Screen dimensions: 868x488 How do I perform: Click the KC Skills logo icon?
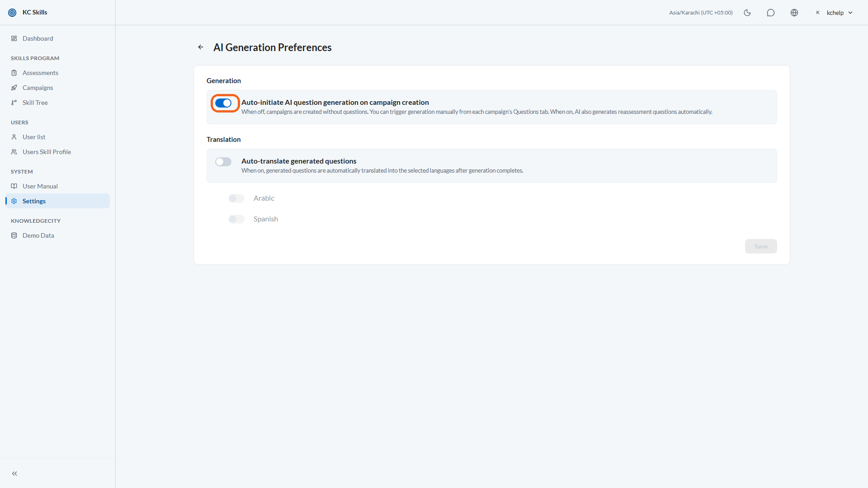click(x=12, y=13)
